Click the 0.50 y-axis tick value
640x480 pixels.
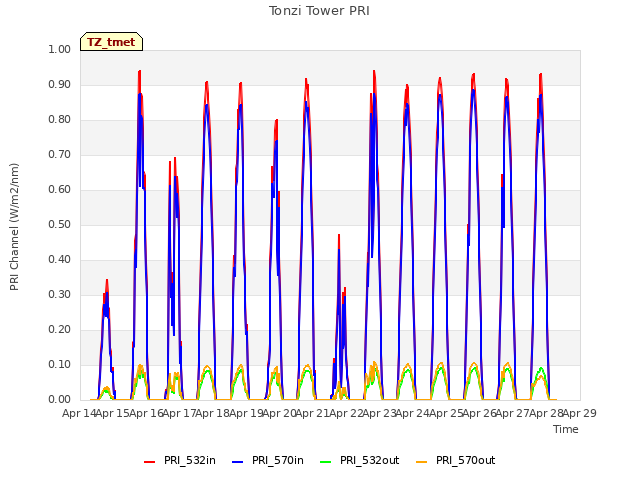point(60,224)
